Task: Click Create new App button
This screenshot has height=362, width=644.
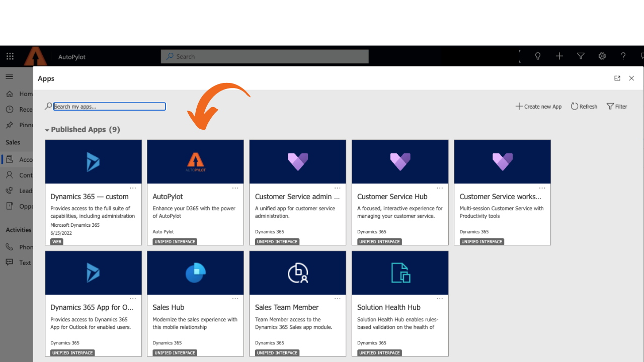Action: point(538,107)
